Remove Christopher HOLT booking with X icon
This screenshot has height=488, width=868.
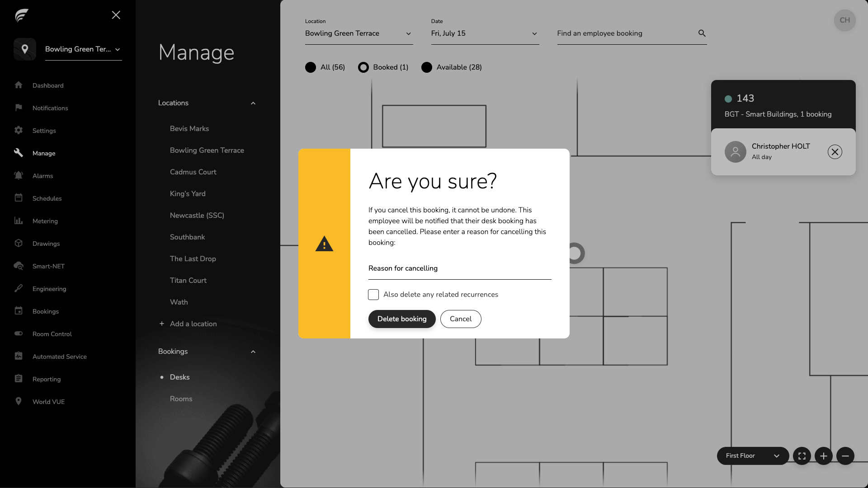tap(835, 152)
